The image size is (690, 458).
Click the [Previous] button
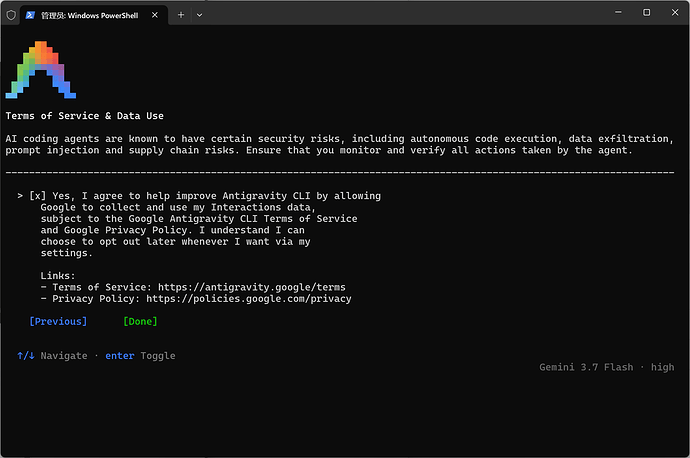58,322
